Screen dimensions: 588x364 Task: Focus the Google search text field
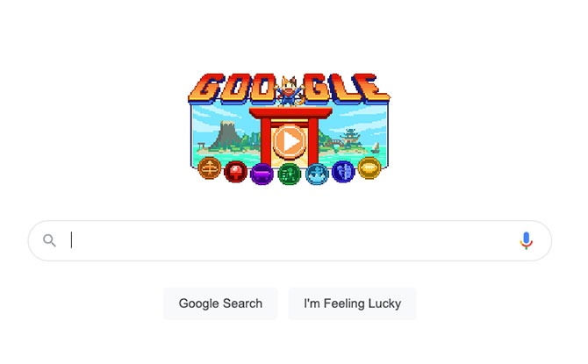point(290,240)
